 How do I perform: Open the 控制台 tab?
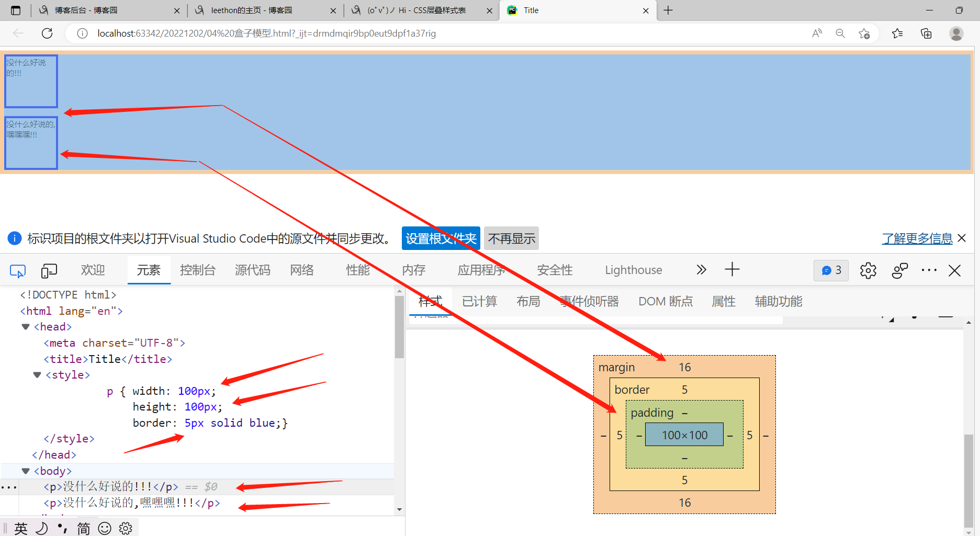coord(197,270)
